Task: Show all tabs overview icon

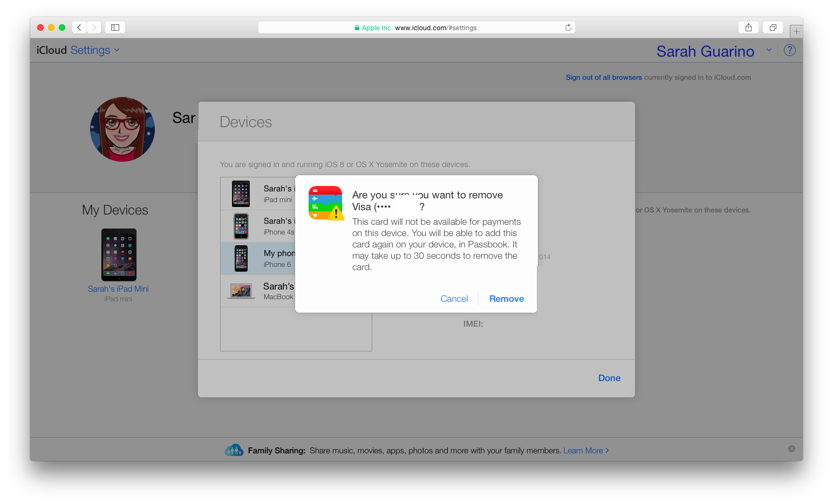Action: pos(773,27)
